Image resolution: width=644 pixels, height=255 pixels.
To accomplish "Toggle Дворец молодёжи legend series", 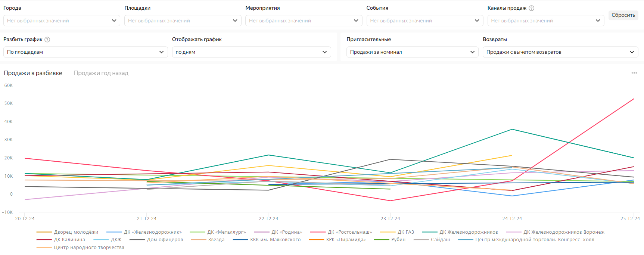I will (76, 232).
